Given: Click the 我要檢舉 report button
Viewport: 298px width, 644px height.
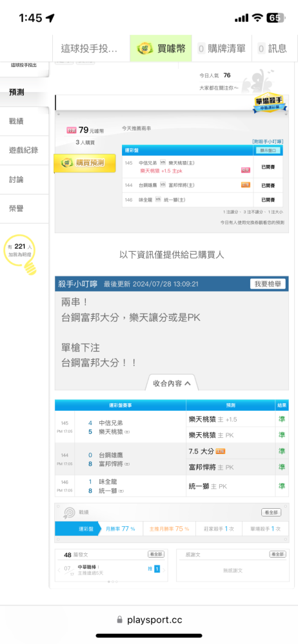Looking at the screenshot, I should [268, 284].
